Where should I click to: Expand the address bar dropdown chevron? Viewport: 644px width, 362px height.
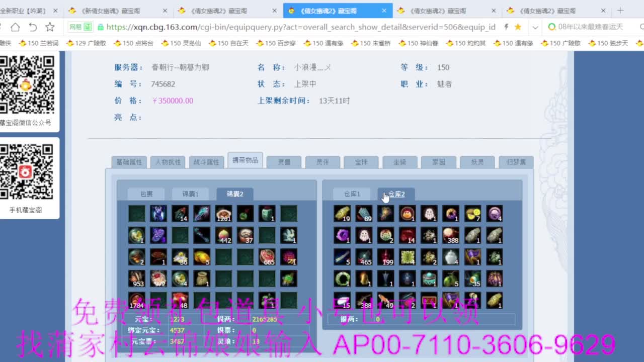pyautogui.click(x=535, y=27)
